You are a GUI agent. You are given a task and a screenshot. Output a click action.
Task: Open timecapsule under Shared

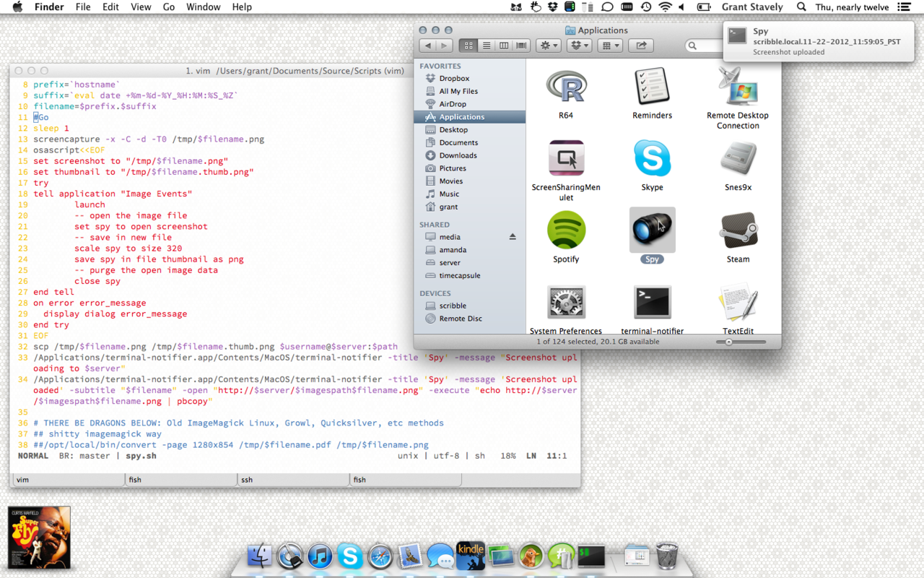470,275
